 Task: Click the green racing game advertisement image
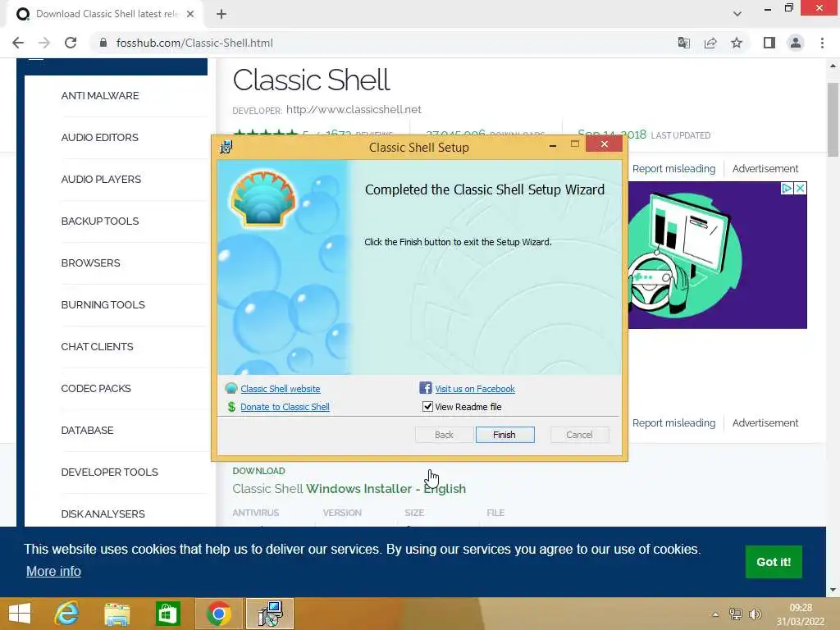717,255
